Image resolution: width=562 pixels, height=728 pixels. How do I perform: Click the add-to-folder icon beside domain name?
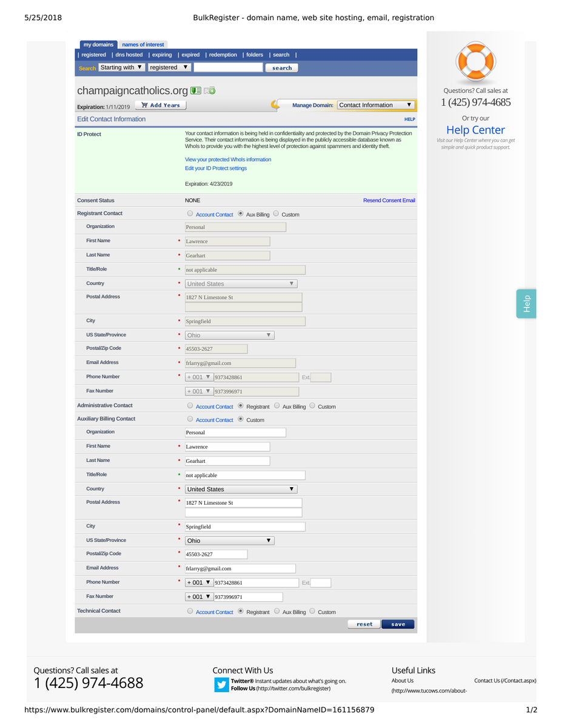(x=210, y=91)
